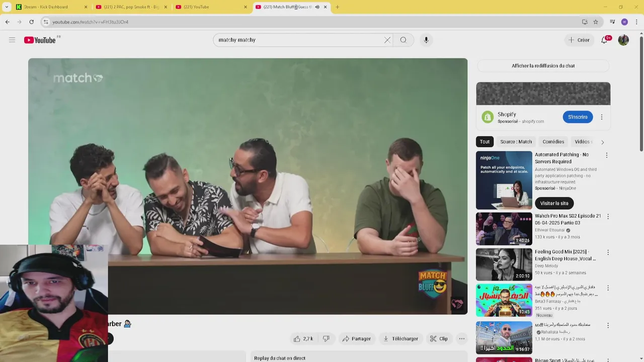Screen dimensions: 644x362
Task: Open the Chrome profile icon
Action: pyautogui.click(x=624, y=22)
